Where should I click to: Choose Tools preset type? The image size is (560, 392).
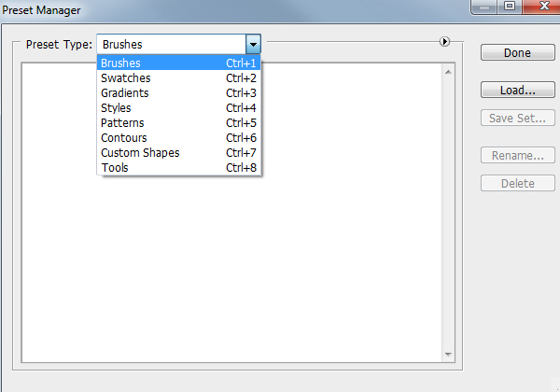178,167
